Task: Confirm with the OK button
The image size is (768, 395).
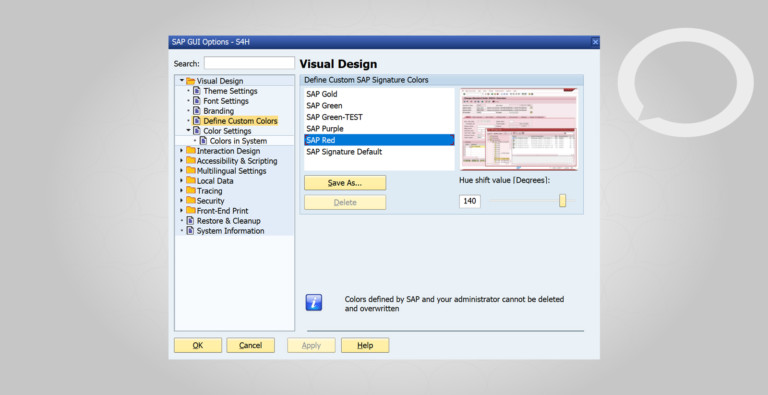Action: [x=198, y=345]
